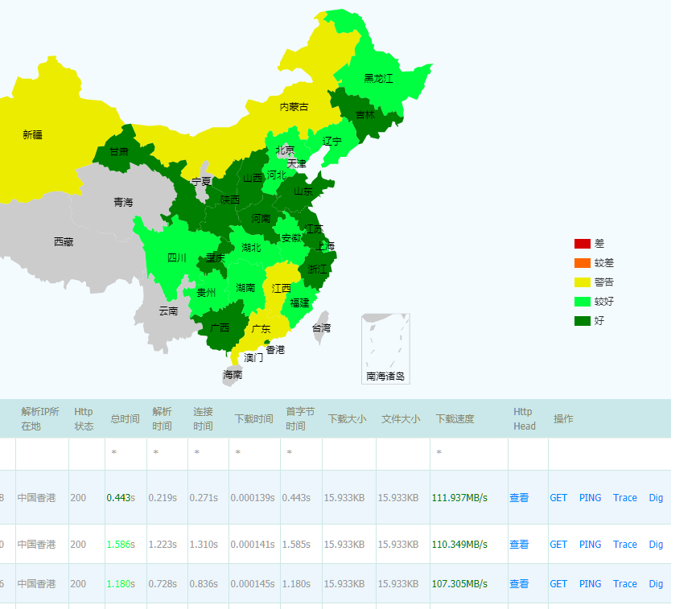Click the yellow 警告 legend swatch
This screenshot has height=609, width=700.
click(x=583, y=282)
